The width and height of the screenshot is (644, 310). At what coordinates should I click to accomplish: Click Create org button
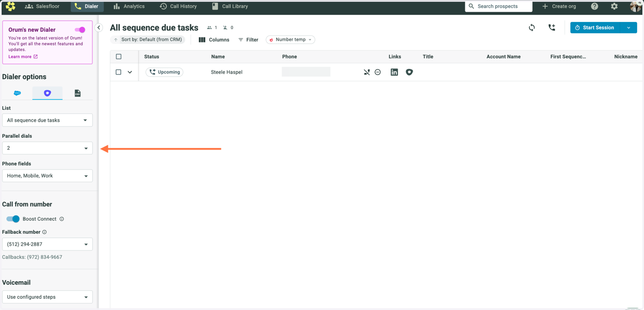559,6
